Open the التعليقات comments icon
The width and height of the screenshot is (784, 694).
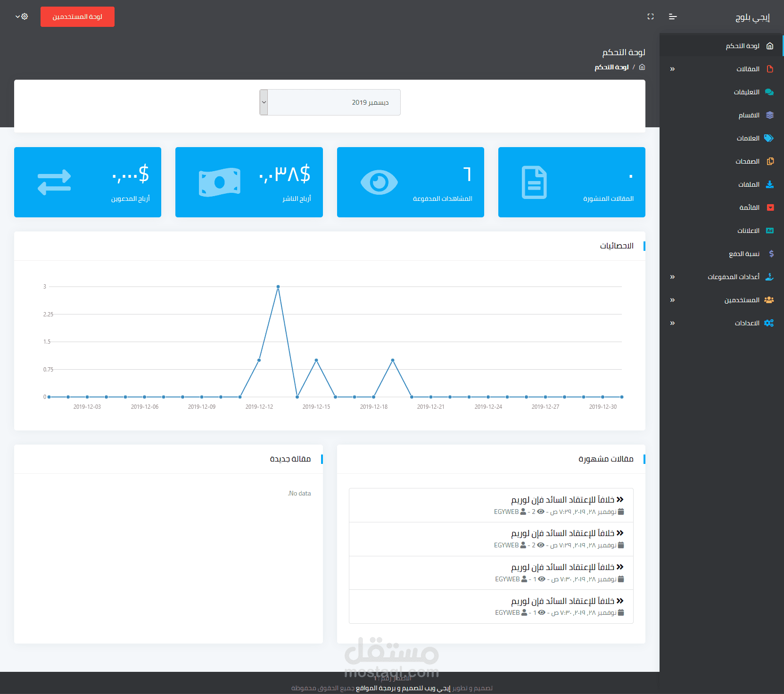[769, 92]
